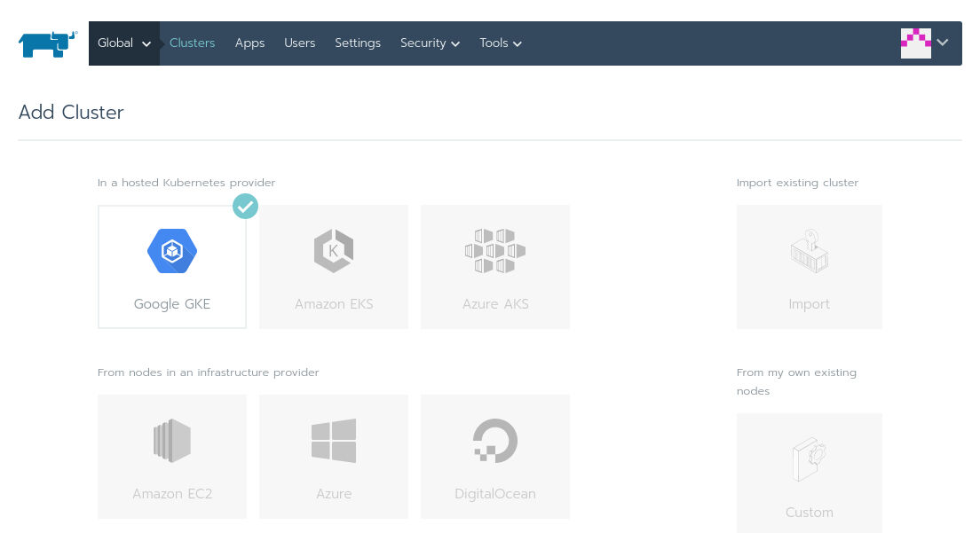The height and width of the screenshot is (533, 980).
Task: Open the user account dropdown arrow
Action: 943,43
